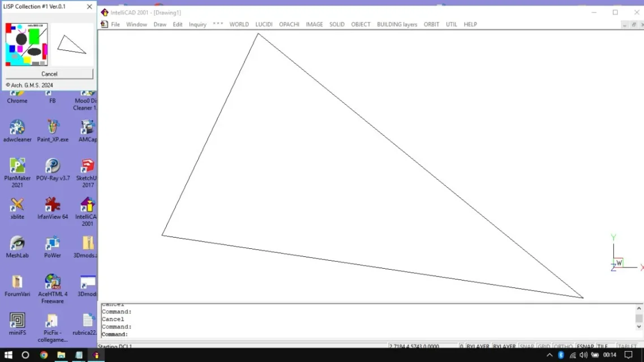
Task: Open the Window menu
Action: click(x=136, y=24)
